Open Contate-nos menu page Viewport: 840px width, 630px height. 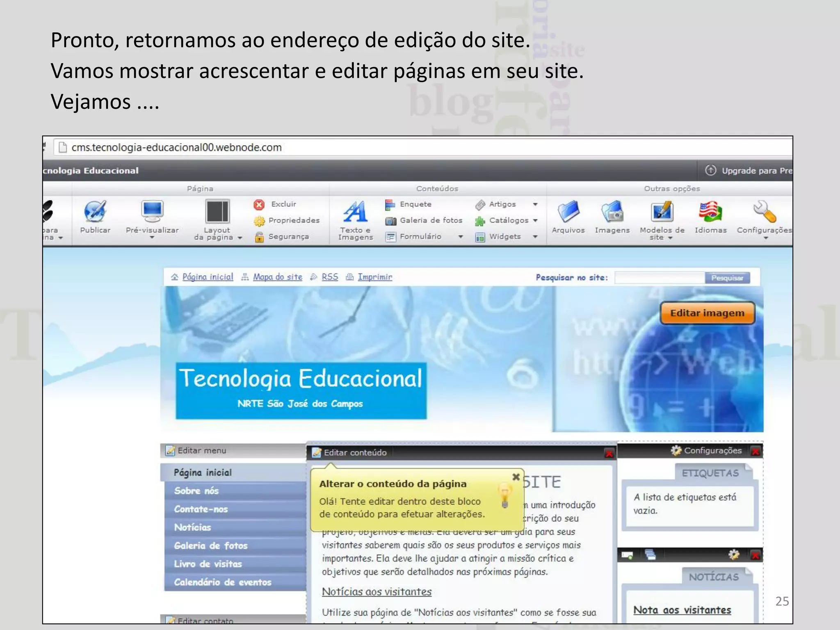tap(235, 509)
